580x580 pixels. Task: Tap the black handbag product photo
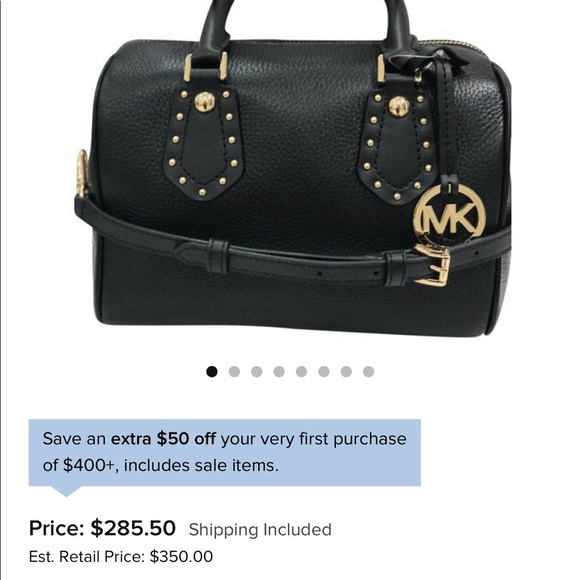click(292, 168)
